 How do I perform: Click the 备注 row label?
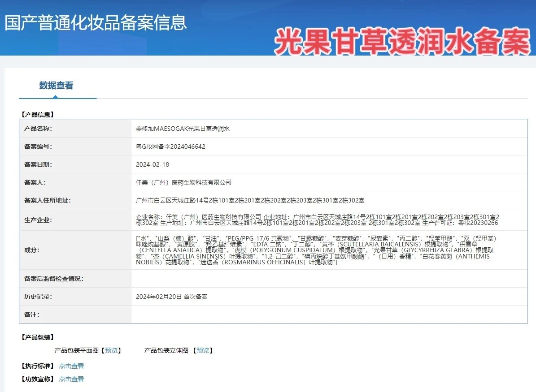32,314
